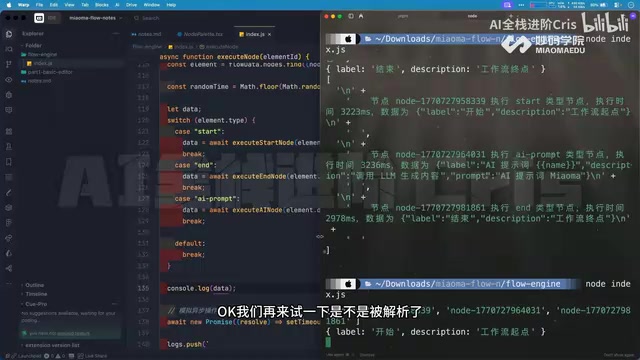Screen dimensions: 640x360
Task: Click the console.log(data); code line
Action: coord(201,288)
